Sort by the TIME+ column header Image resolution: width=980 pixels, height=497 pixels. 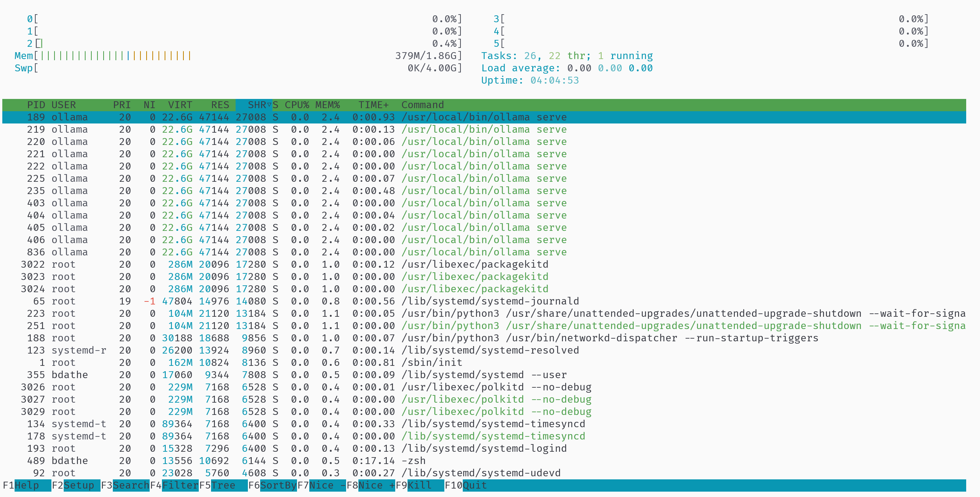tap(374, 105)
